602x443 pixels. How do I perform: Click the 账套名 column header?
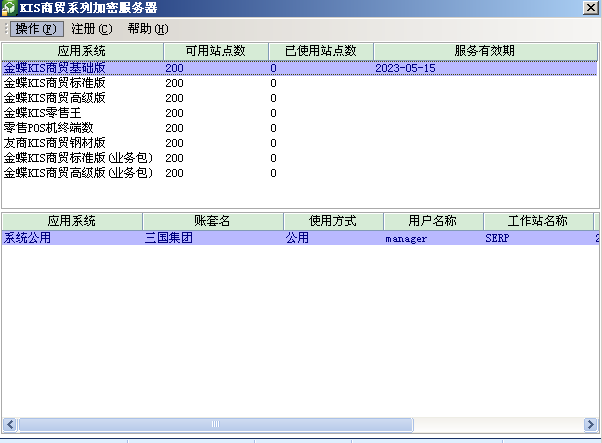[x=212, y=221]
